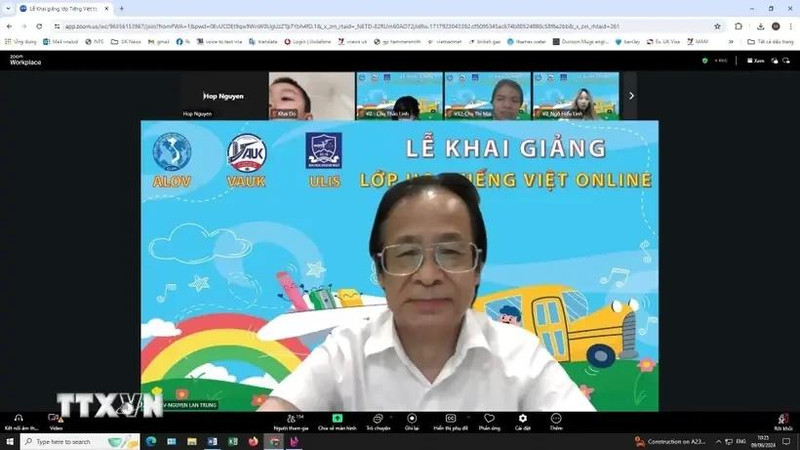Screen dimensions: 800x450
Task: Open Zoom Settings (Cài đặt) gear
Action: 522,422
